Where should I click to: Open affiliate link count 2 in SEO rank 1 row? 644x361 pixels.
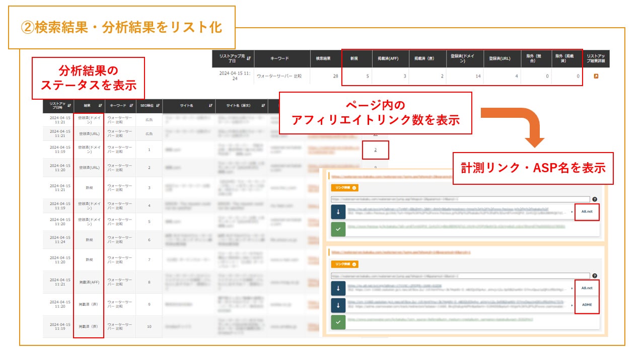click(x=375, y=150)
